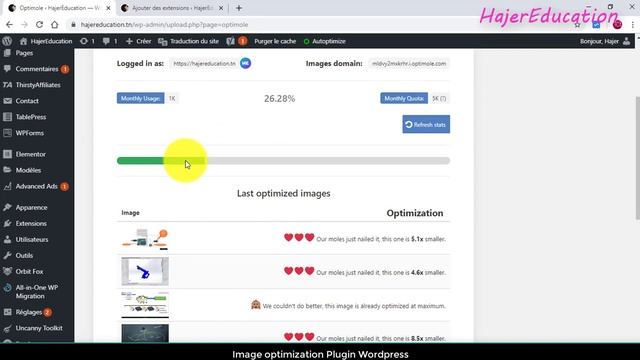640x360 pixels.
Task: Click the padlock site info icon
Action: (x=73, y=24)
